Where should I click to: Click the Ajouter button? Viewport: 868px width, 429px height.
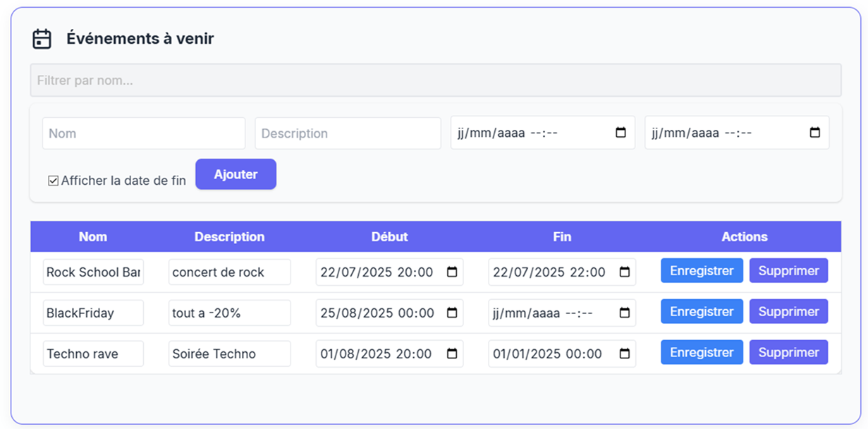[236, 174]
